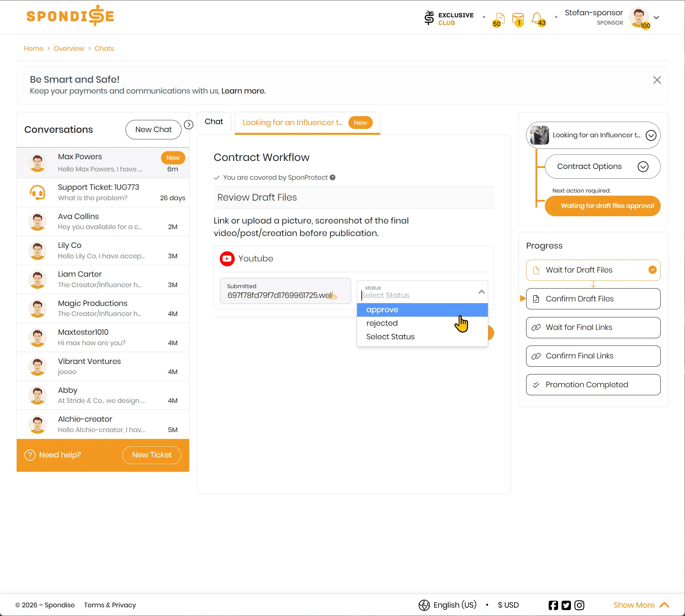Click Ava Collins avatar
Image resolution: width=685 pixels, height=616 pixels.
[x=38, y=222]
